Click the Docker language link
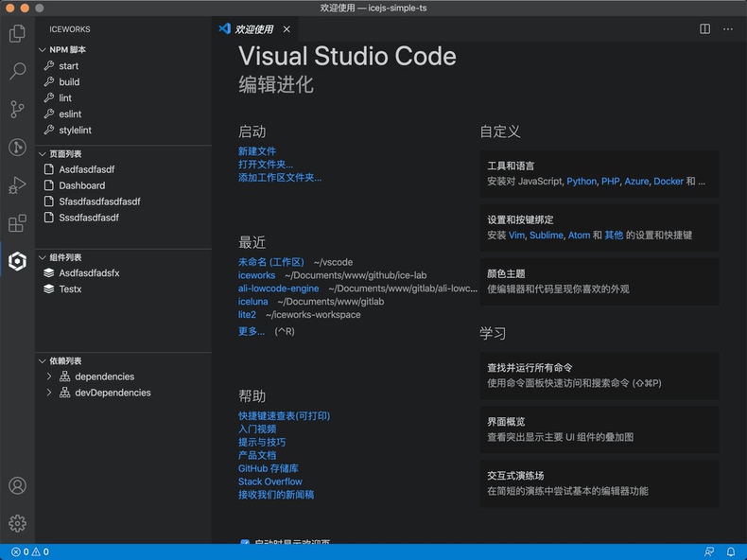The image size is (747, 560). 669,181
